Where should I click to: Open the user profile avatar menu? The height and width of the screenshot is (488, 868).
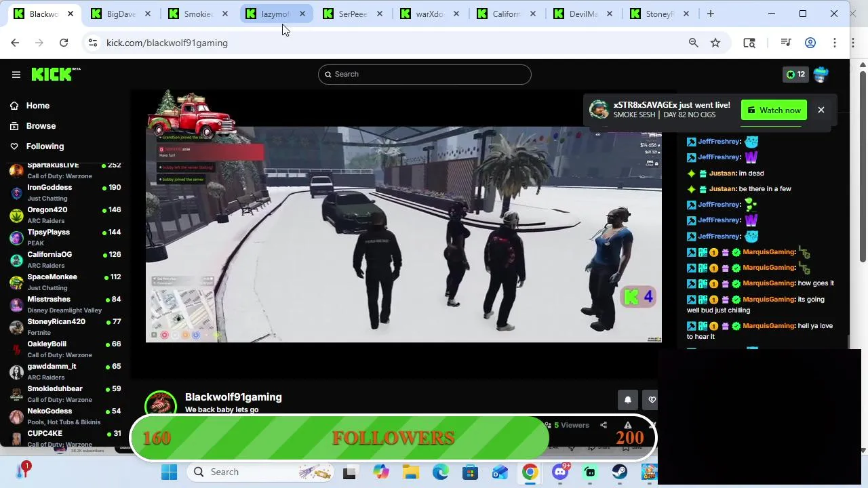[821, 75]
